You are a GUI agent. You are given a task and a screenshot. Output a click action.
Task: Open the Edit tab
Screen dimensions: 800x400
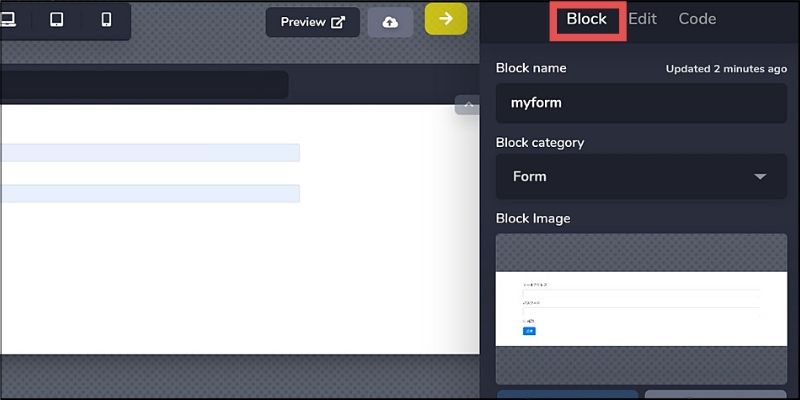[x=642, y=19]
